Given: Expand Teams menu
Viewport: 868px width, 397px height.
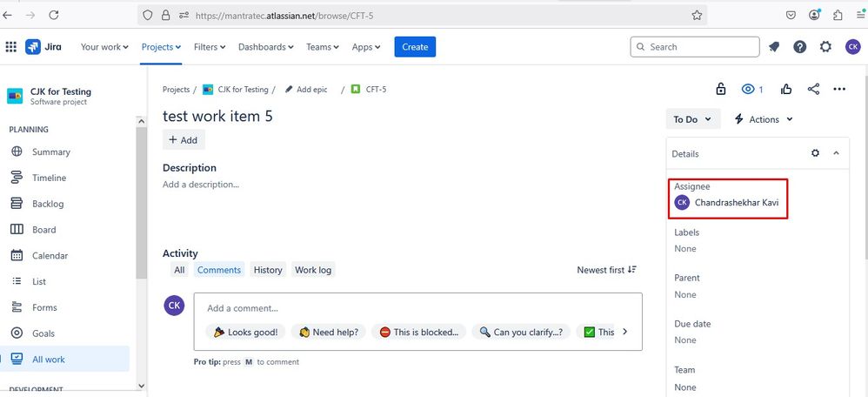Looking at the screenshot, I should tap(322, 47).
